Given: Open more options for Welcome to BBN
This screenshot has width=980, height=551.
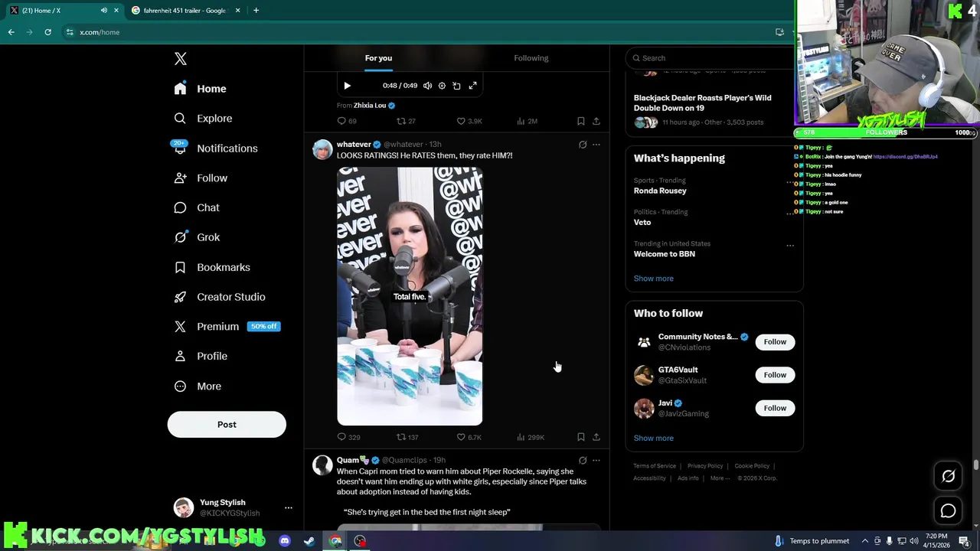Looking at the screenshot, I should pos(789,246).
